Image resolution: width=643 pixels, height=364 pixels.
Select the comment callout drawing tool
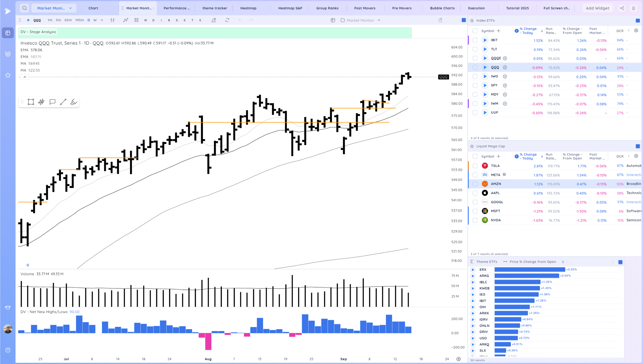click(x=52, y=102)
